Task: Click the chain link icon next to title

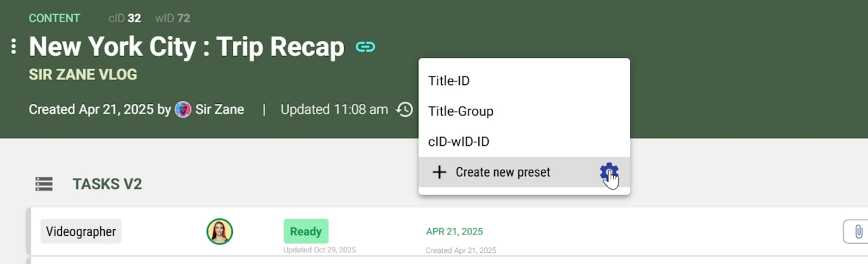Action: 365,47
